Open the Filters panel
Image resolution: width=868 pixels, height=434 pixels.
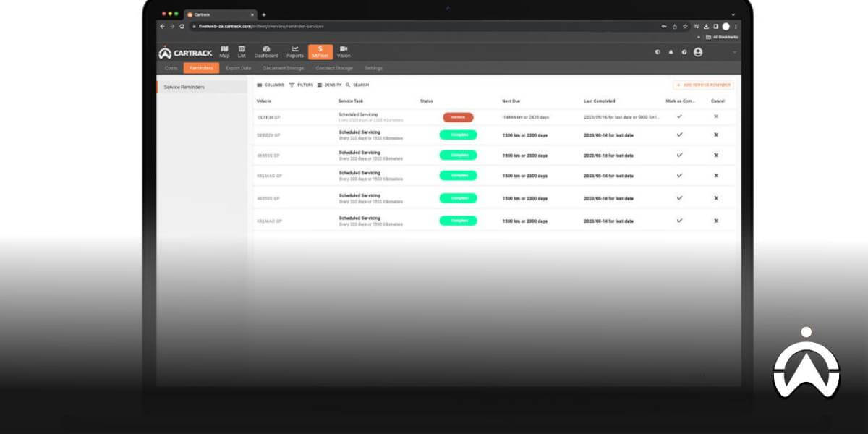click(x=301, y=85)
